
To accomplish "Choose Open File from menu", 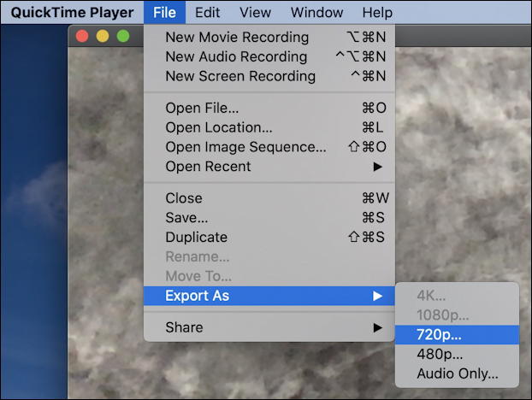I will [x=269, y=108].
